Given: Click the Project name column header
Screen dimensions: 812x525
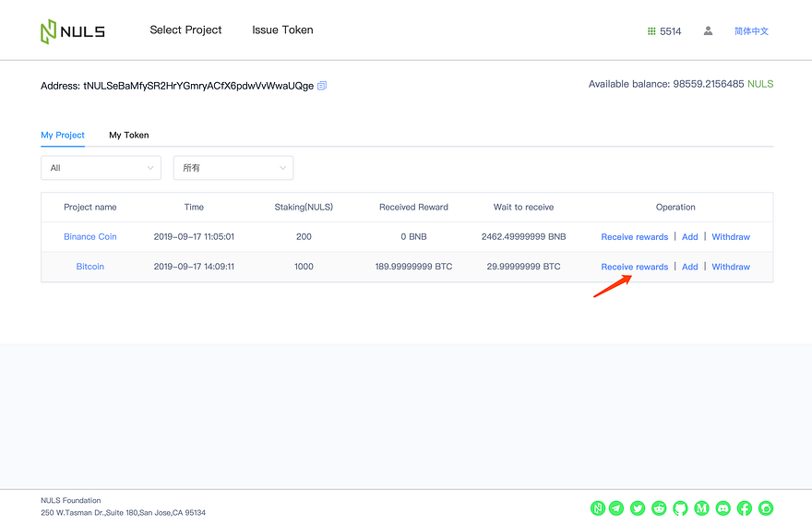Looking at the screenshot, I should click(90, 207).
